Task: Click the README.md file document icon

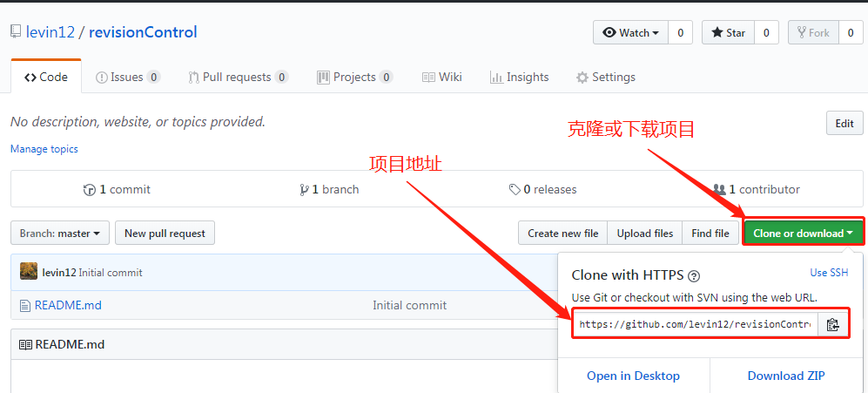Action: 24,305
